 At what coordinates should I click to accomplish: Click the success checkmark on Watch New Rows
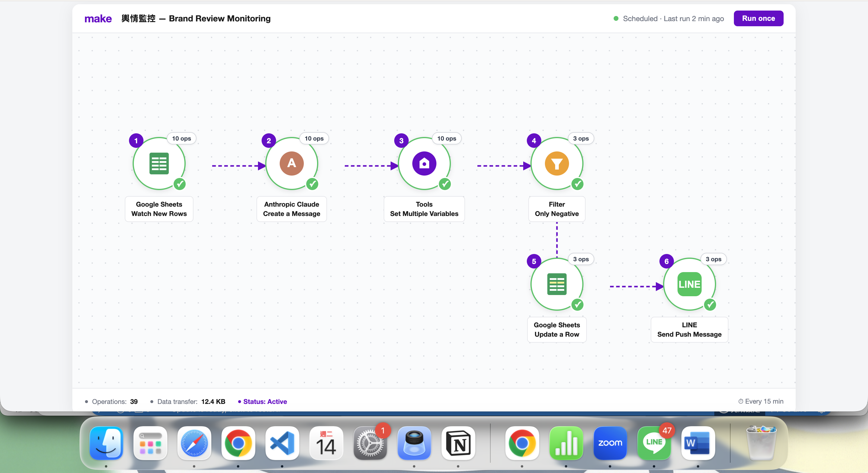point(180,184)
